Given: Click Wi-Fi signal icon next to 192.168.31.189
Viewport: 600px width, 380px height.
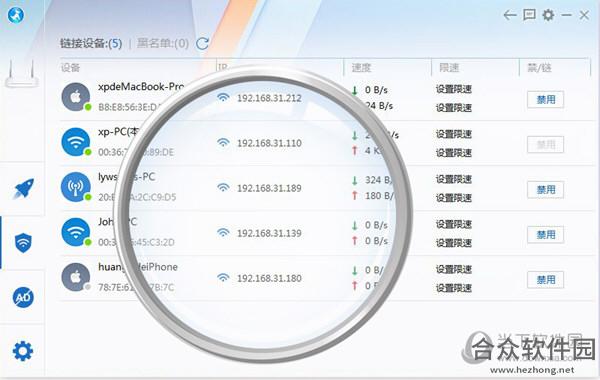Looking at the screenshot, I should pyautogui.click(x=223, y=188).
